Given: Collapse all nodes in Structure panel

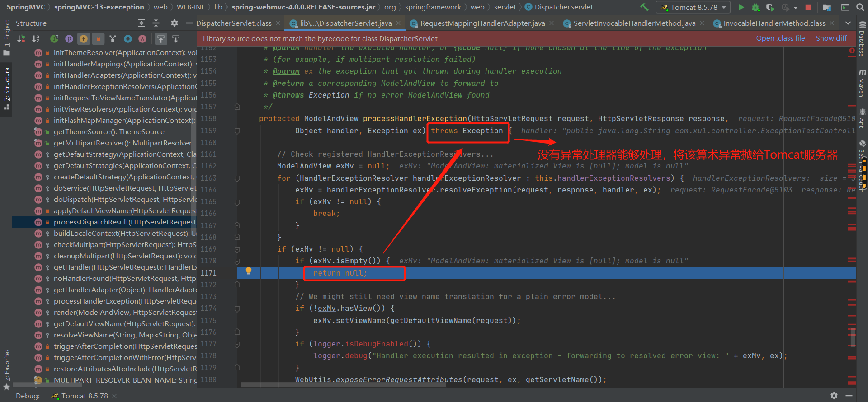Looking at the screenshot, I should [156, 23].
